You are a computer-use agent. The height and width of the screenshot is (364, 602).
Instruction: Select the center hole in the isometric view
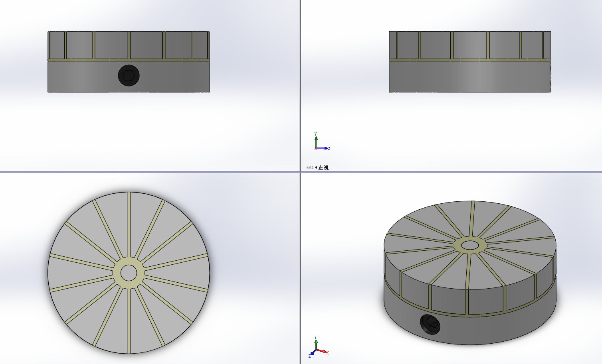pos(470,245)
